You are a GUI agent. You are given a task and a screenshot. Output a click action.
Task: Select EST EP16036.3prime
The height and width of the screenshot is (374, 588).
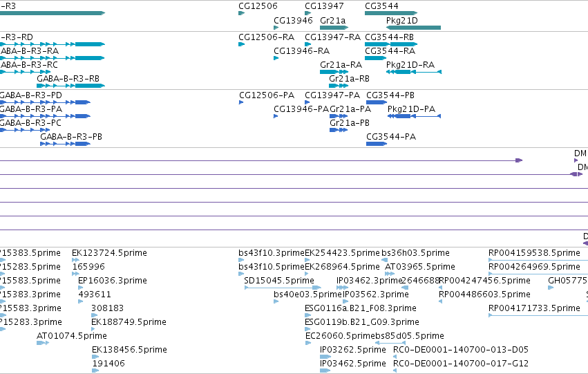[x=113, y=281]
